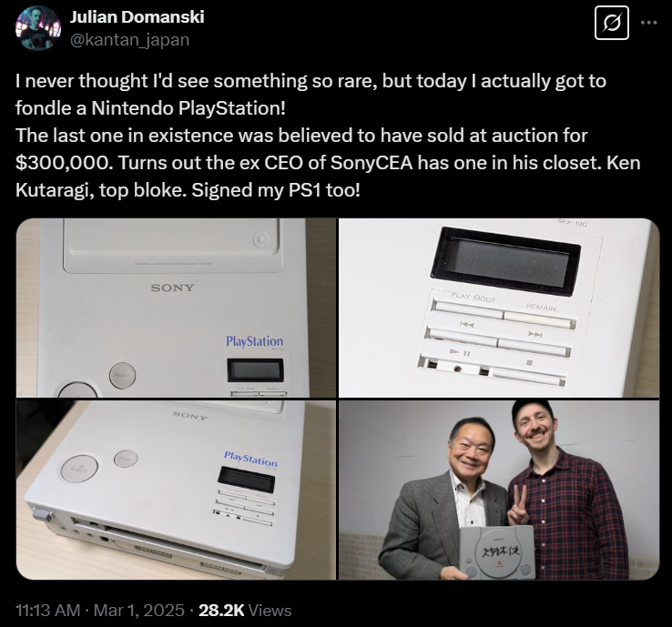Image resolution: width=672 pixels, height=627 pixels.
Task: Click the blue PlayStation logo in first photo
Action: coord(255,341)
